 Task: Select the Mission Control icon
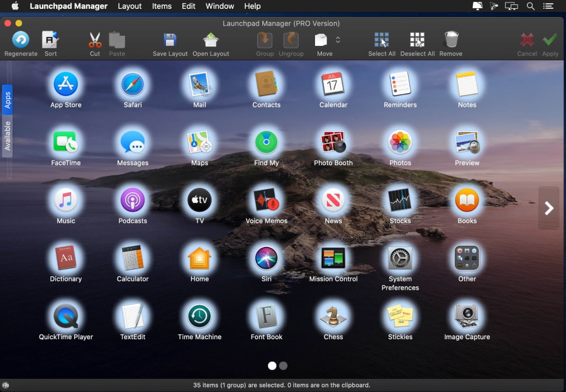[x=333, y=258]
